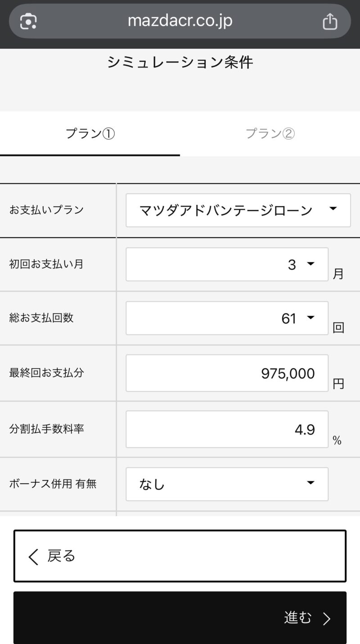Click the arrow next to month value 3
Image resolution: width=360 pixels, height=644 pixels.
point(310,264)
